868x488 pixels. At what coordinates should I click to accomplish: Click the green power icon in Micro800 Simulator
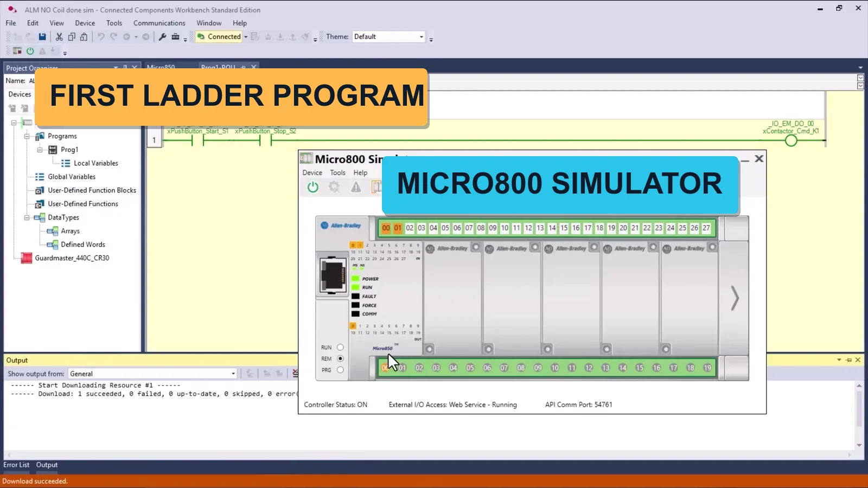click(x=312, y=187)
